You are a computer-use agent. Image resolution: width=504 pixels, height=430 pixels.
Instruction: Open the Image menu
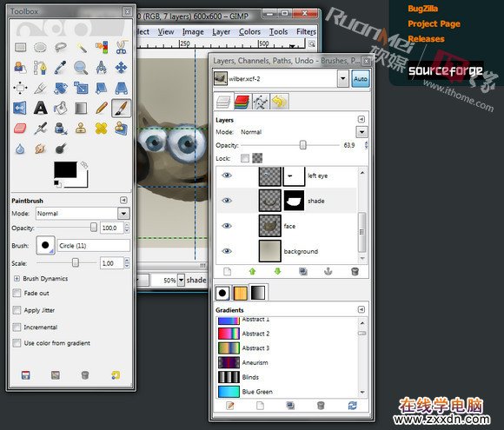coord(193,32)
